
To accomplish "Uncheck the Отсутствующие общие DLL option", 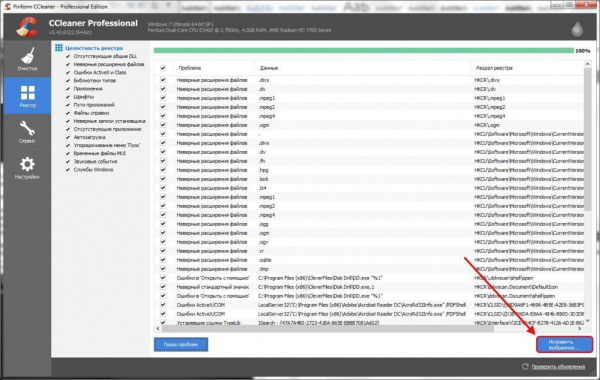I will click(68, 56).
